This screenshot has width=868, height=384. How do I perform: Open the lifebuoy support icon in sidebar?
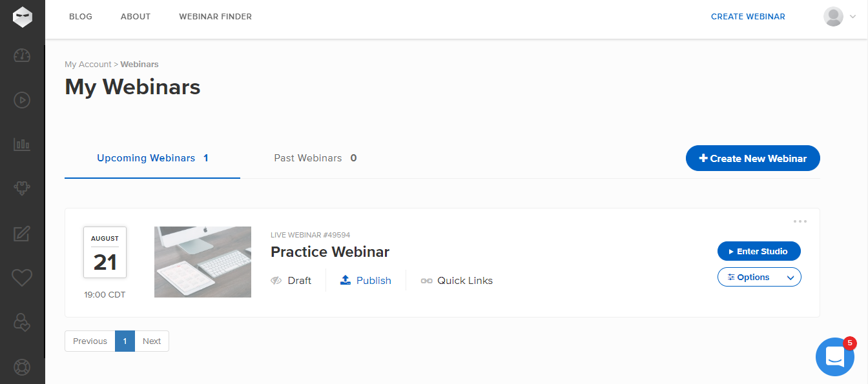coord(22,367)
